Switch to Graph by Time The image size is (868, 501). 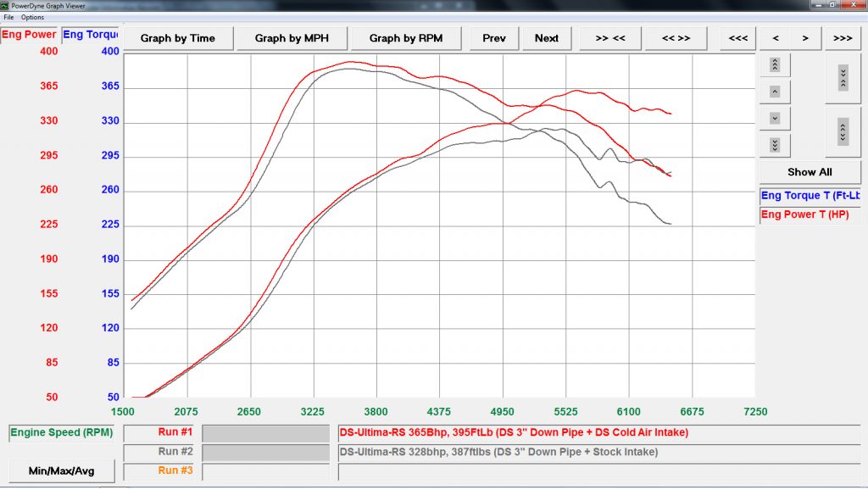tap(178, 38)
